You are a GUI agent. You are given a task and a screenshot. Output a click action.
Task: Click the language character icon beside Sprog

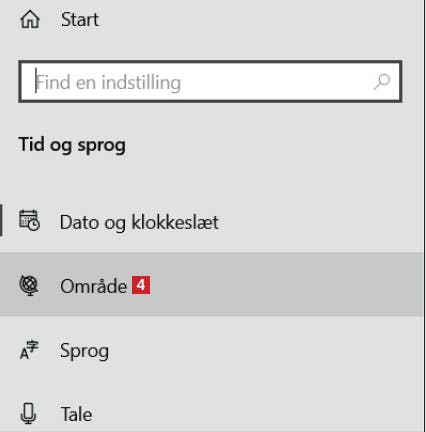(x=29, y=350)
